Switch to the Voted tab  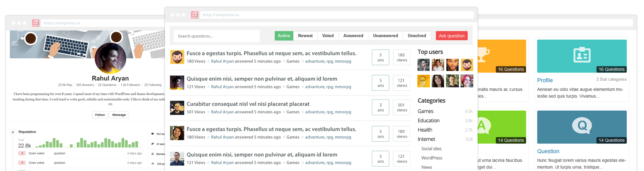point(328,36)
